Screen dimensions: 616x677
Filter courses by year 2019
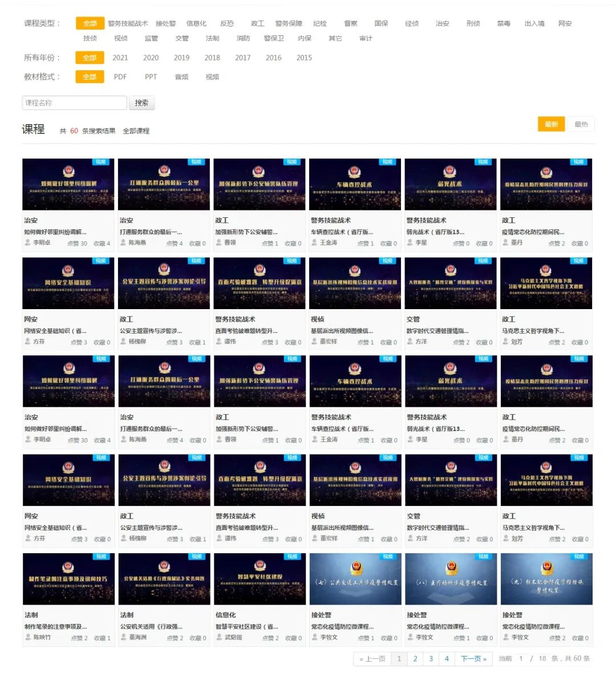(x=181, y=58)
